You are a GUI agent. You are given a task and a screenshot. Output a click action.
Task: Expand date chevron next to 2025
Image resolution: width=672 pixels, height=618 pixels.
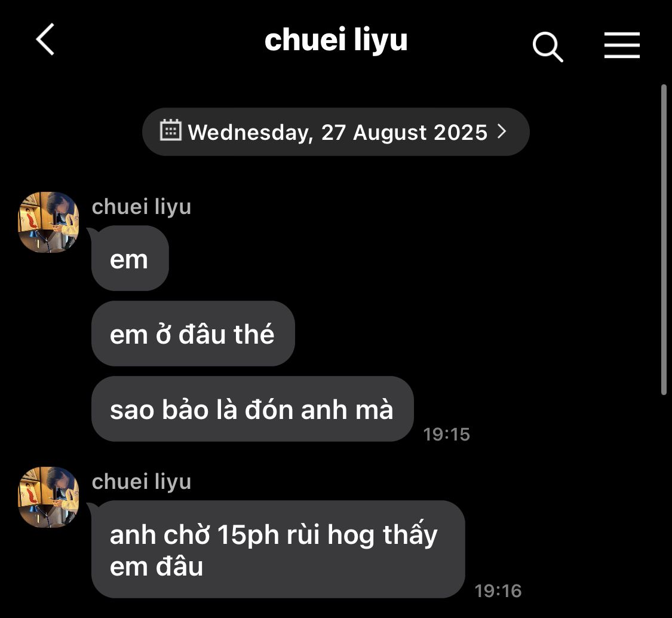click(502, 131)
